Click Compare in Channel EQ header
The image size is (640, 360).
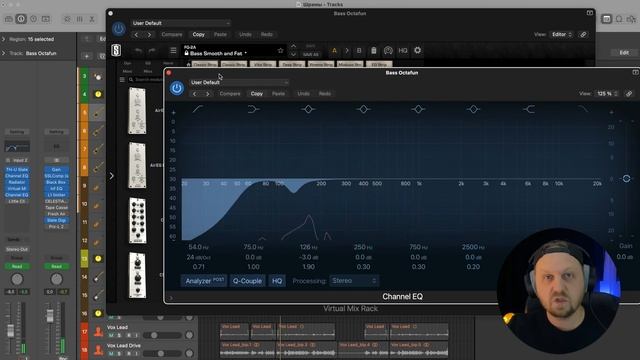point(230,93)
